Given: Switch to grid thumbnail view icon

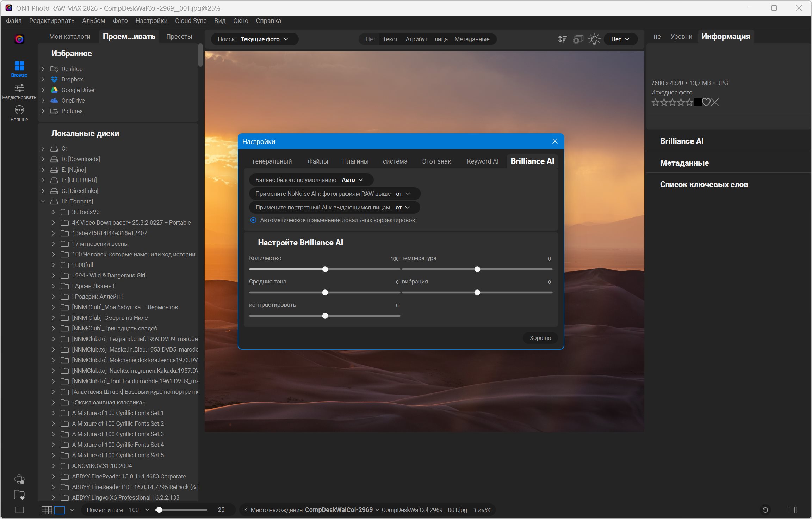Looking at the screenshot, I should point(47,510).
